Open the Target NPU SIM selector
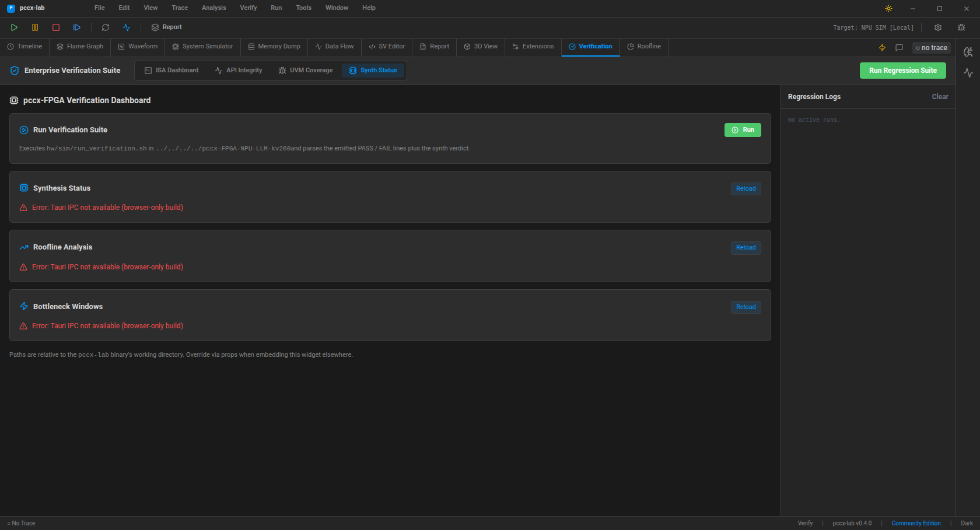980x530 pixels. (x=873, y=27)
